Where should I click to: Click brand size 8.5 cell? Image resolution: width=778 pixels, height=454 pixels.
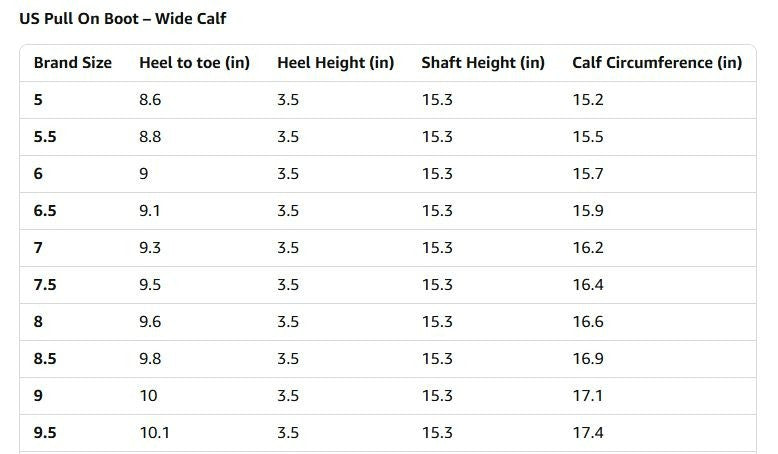click(x=45, y=358)
